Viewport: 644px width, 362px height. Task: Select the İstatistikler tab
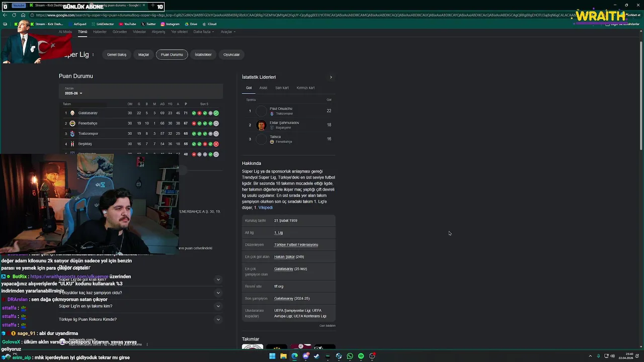tap(203, 54)
